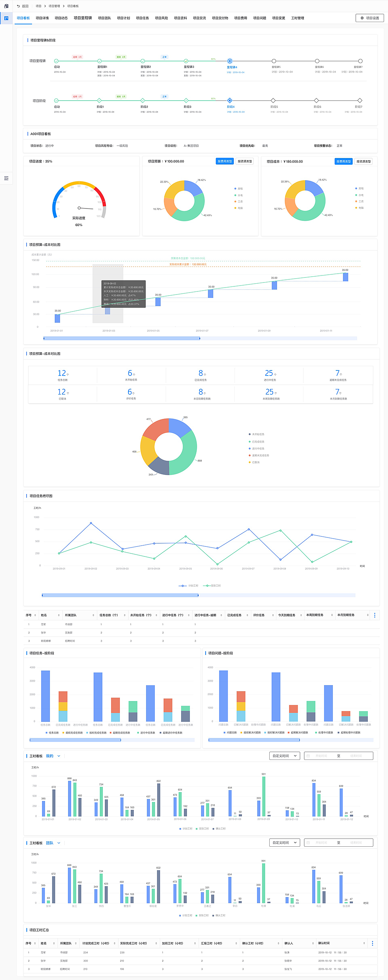Open the building icon in left sidebar
This screenshot has height=980, width=388.
click(x=6, y=6)
